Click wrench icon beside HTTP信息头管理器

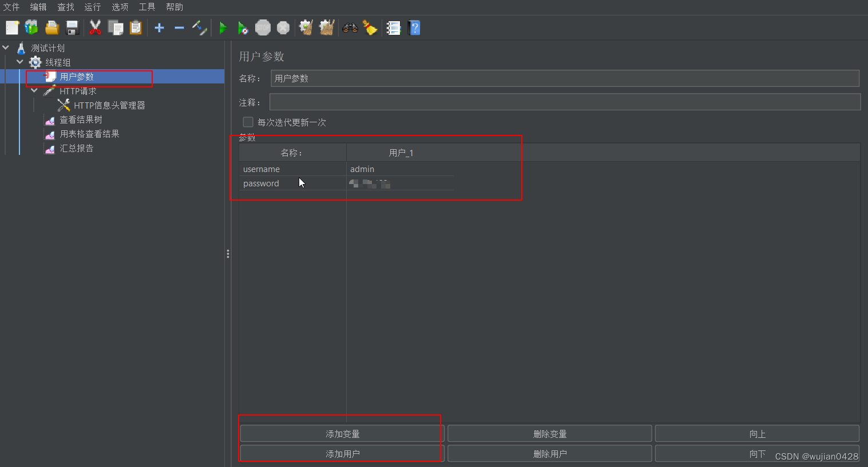64,105
